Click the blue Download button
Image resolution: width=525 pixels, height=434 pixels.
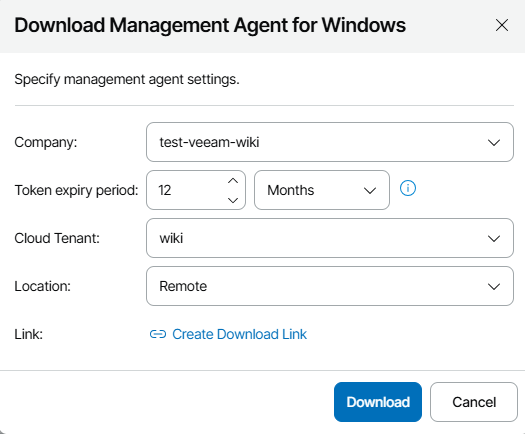pos(378,402)
